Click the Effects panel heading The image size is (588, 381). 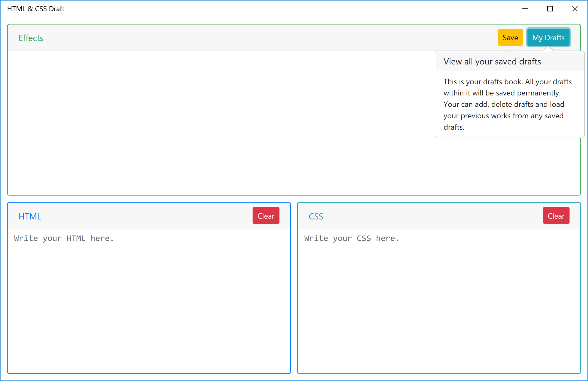pyautogui.click(x=31, y=38)
